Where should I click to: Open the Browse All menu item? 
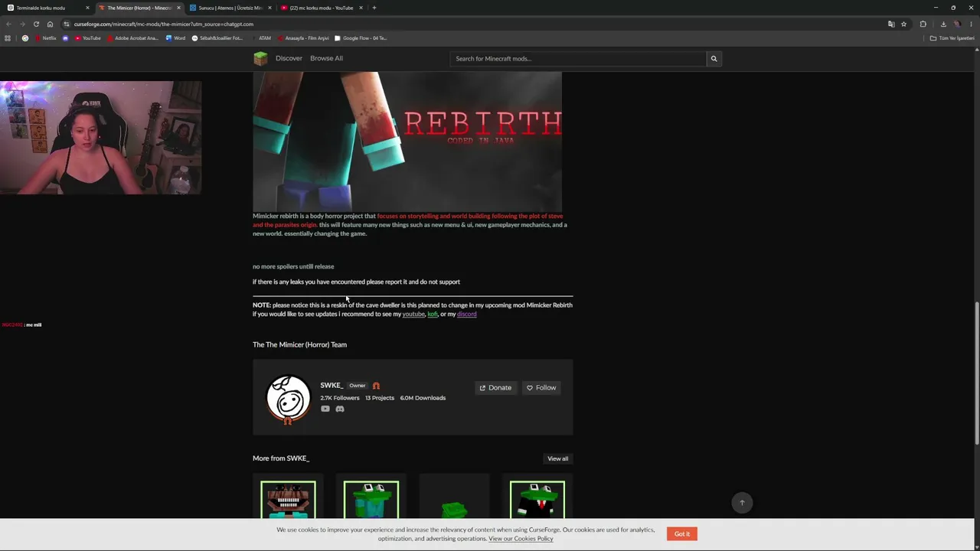pyautogui.click(x=326, y=58)
